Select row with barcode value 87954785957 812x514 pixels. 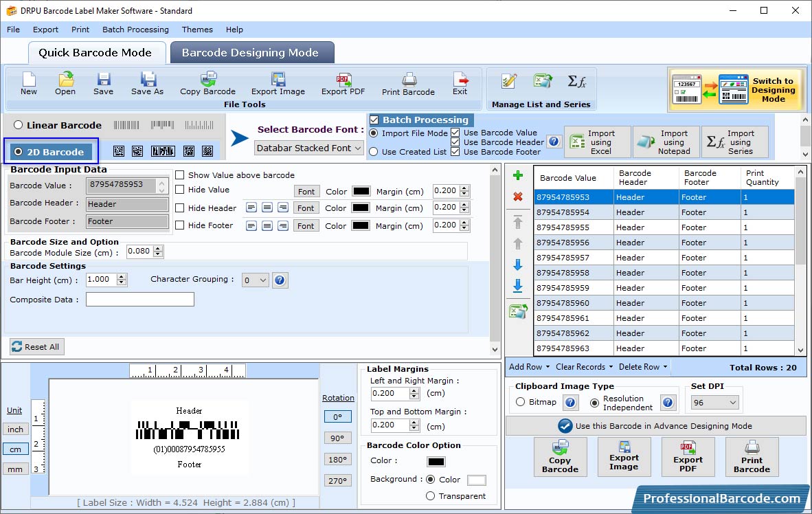[664, 258]
